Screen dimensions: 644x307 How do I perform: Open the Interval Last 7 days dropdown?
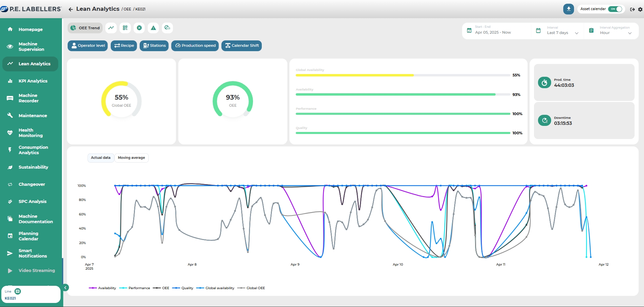(x=562, y=31)
